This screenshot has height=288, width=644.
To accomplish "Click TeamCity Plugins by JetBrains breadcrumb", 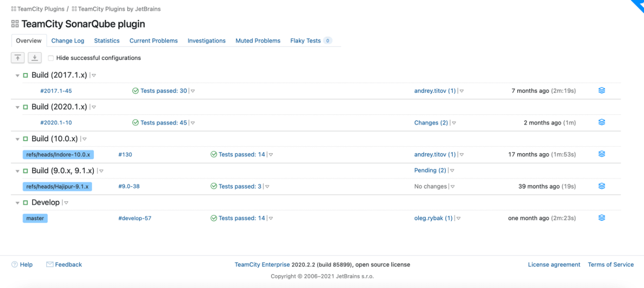I will click(119, 9).
